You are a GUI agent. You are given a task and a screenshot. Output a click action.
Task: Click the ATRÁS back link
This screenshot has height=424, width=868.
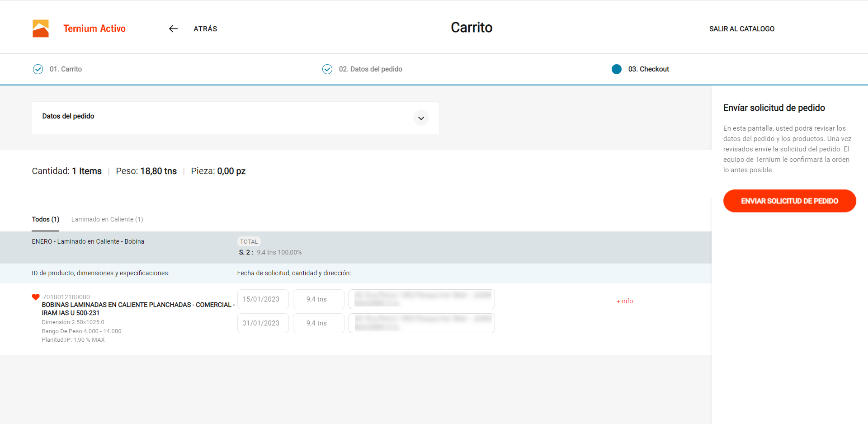tap(205, 29)
